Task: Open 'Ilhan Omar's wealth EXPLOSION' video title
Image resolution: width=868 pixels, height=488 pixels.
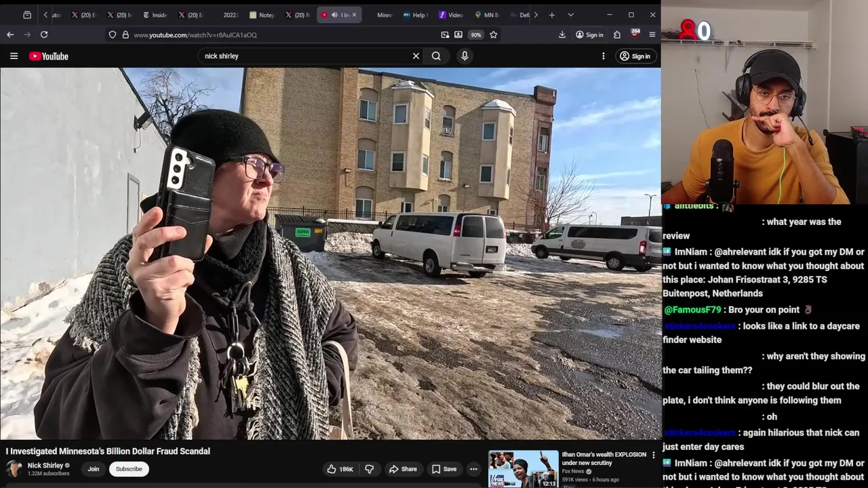Action: [x=604, y=459]
